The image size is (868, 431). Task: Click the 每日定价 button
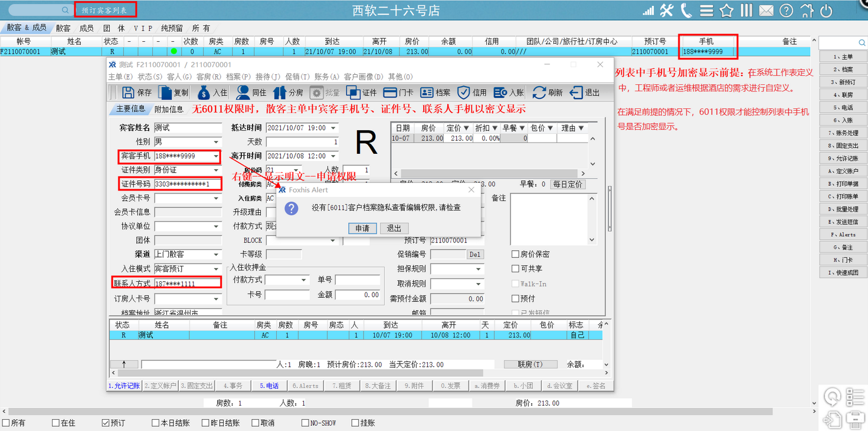point(568,185)
